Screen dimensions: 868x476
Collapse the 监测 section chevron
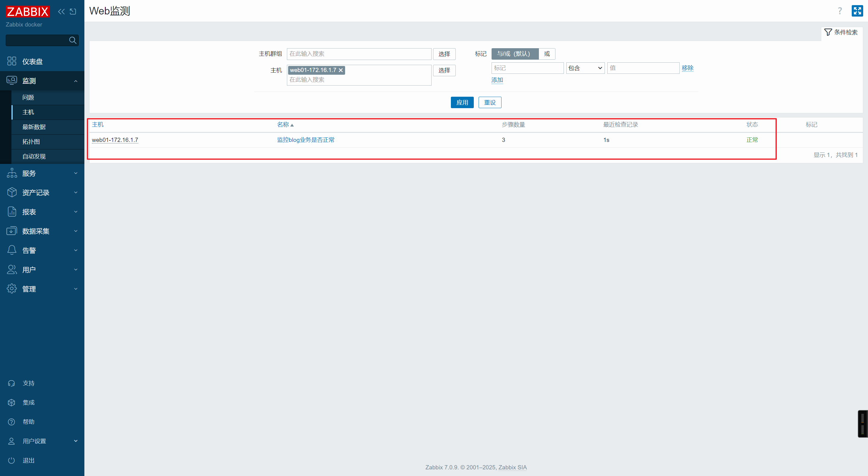tap(76, 81)
